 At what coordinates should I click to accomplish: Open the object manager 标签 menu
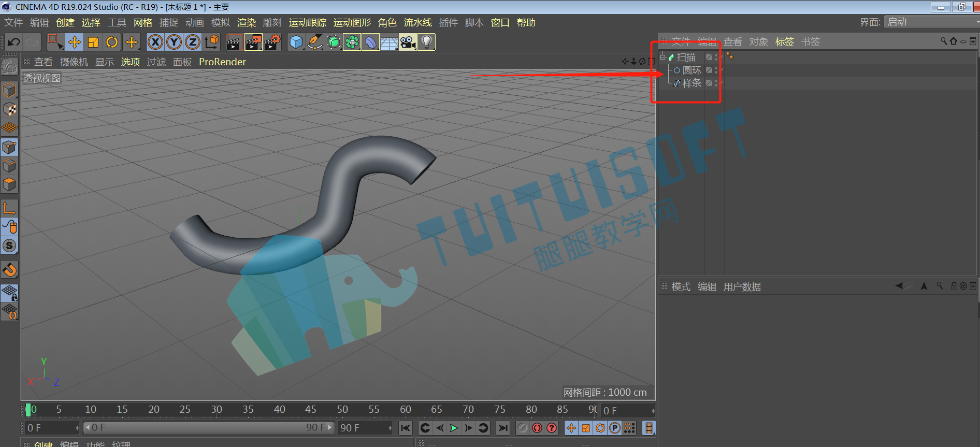pos(784,42)
